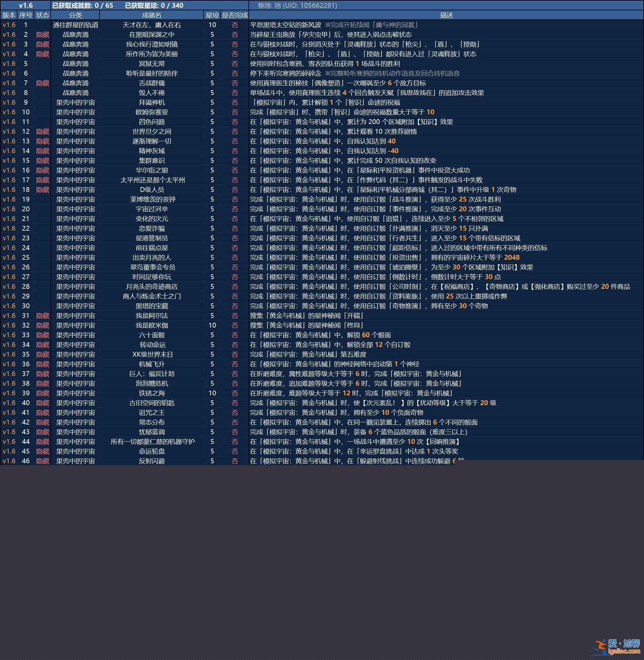Select achievement name 莱博维茨的丧钟
The image size is (644, 660).
click(x=153, y=200)
